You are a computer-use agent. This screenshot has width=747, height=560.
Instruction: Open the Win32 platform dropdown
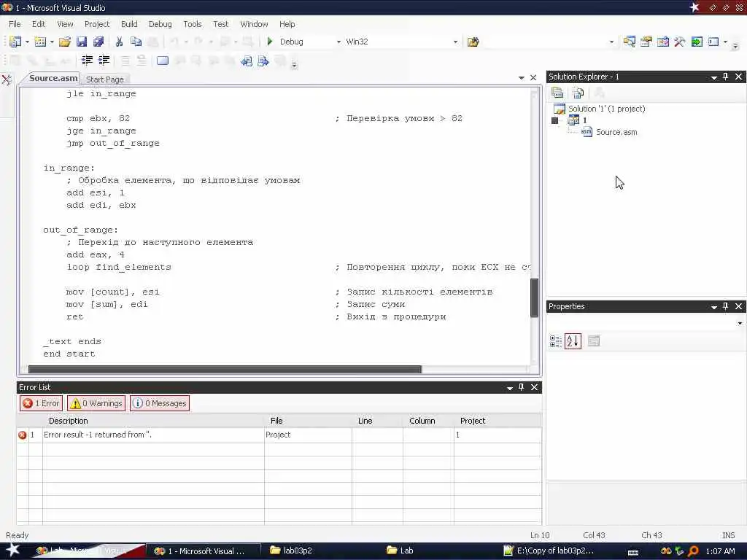tap(455, 42)
